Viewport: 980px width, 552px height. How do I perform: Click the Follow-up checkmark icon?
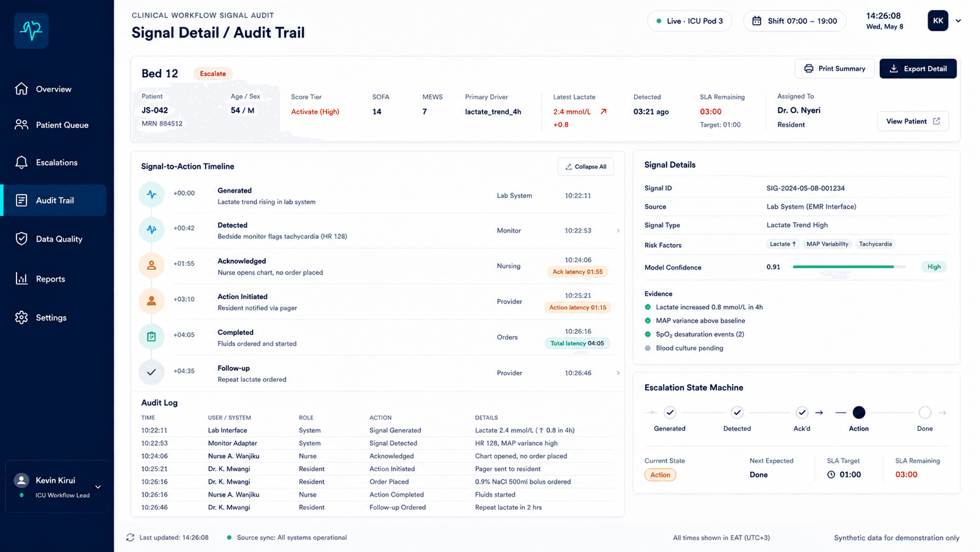[151, 372]
